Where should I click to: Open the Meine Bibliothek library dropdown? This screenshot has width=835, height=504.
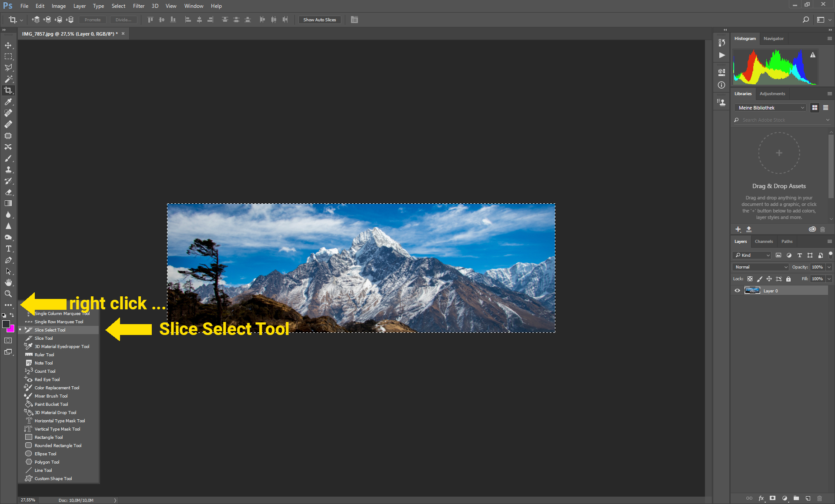click(771, 108)
